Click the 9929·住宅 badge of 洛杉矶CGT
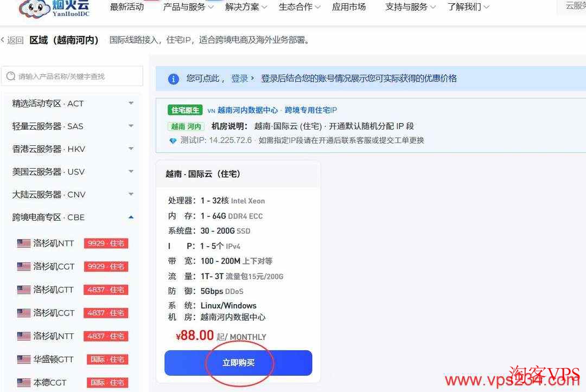 [106, 267]
